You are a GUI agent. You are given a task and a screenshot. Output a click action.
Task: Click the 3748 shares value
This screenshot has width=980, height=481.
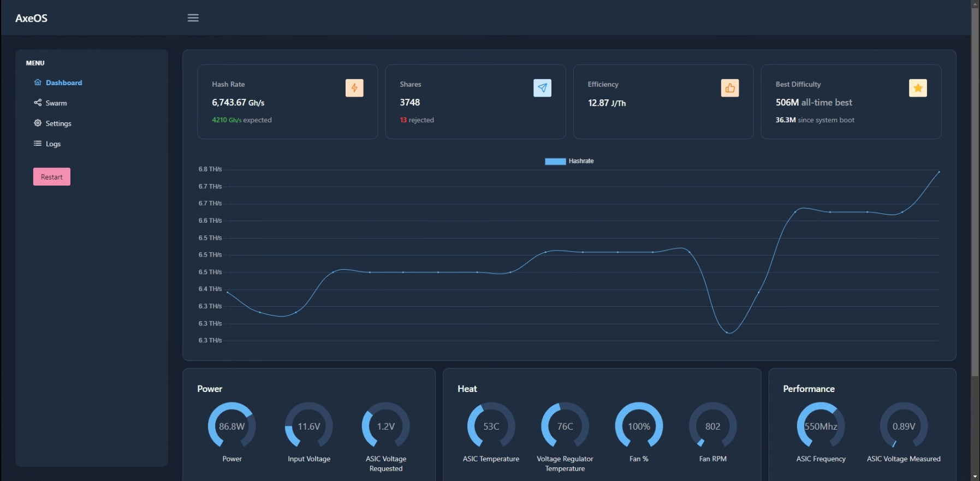click(x=410, y=103)
